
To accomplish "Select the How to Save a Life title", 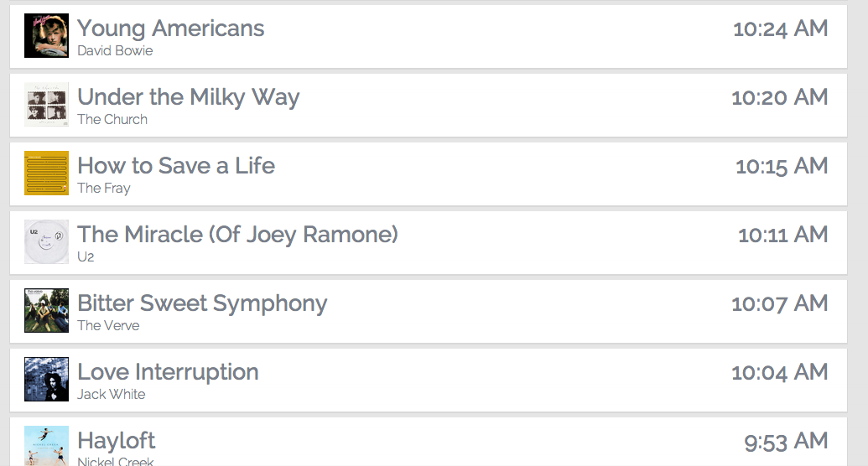I will coord(176,165).
